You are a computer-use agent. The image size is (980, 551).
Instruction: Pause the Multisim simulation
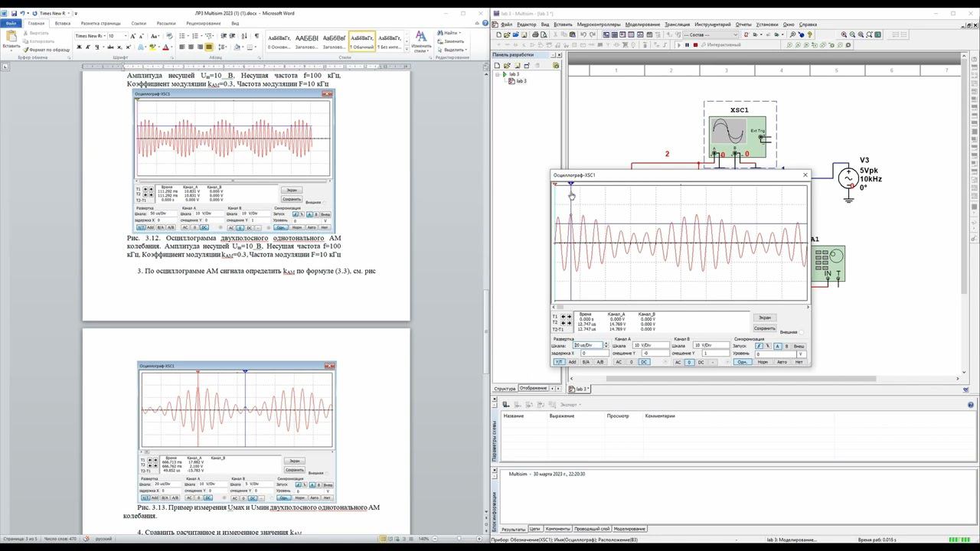[x=687, y=45]
